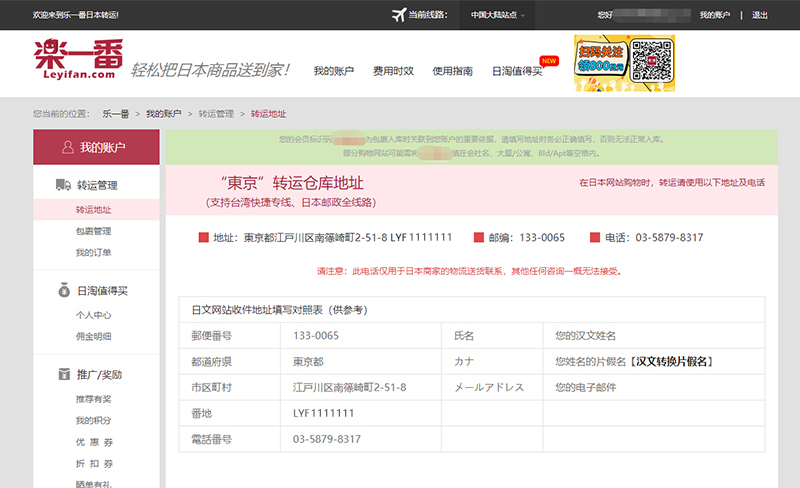This screenshot has width=800, height=488.
Task: Open the 中国大陆站点 route dropdown
Action: (497, 15)
